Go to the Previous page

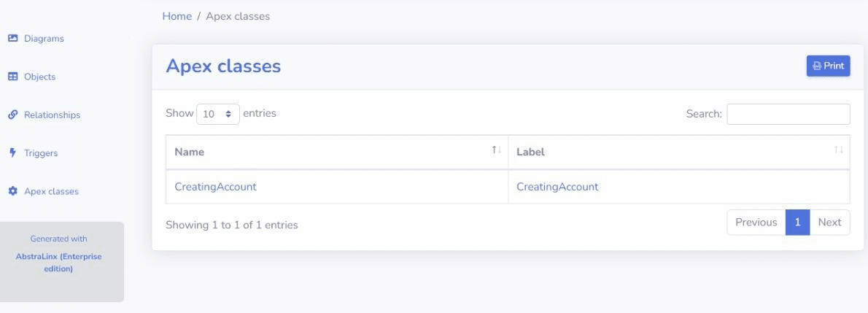(756, 223)
